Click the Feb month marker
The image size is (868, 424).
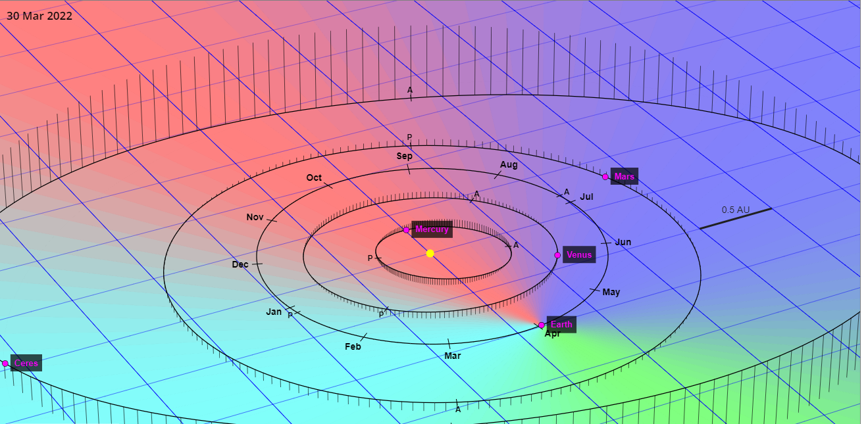click(353, 346)
